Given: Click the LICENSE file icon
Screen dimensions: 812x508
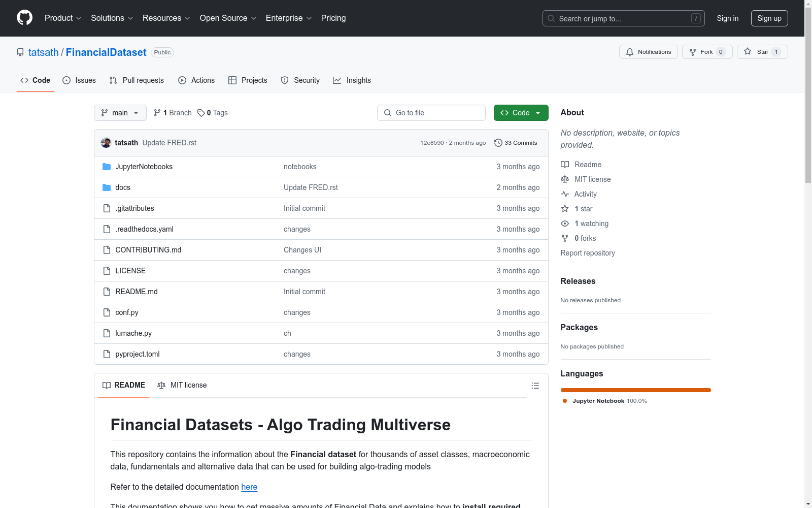Looking at the screenshot, I should tap(107, 271).
